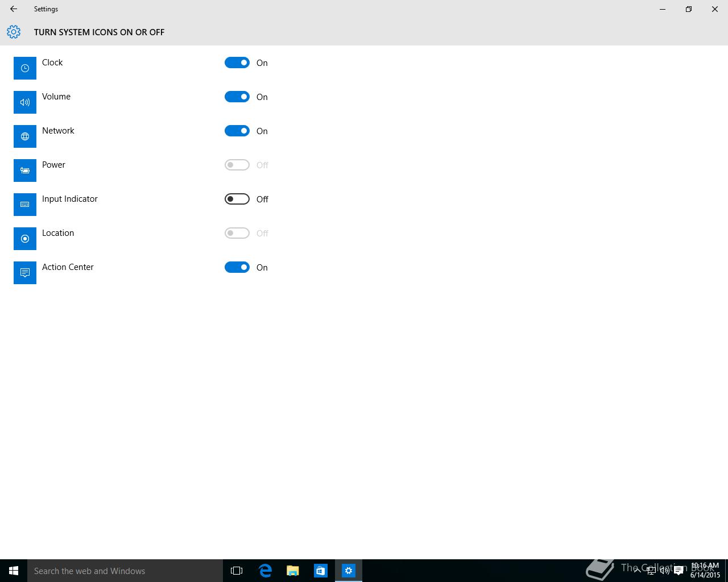728x582 pixels.
Task: Switch off the Network toggle
Action: pos(237,131)
